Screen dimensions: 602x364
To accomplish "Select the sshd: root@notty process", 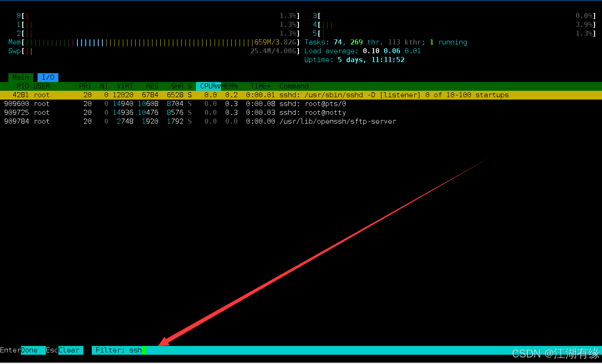I will pos(301,113).
